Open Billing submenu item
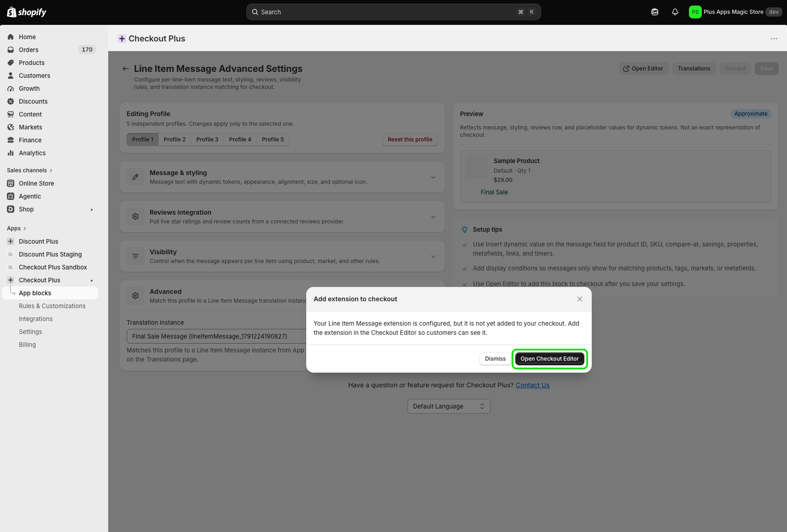This screenshot has width=787, height=532. coord(27,345)
